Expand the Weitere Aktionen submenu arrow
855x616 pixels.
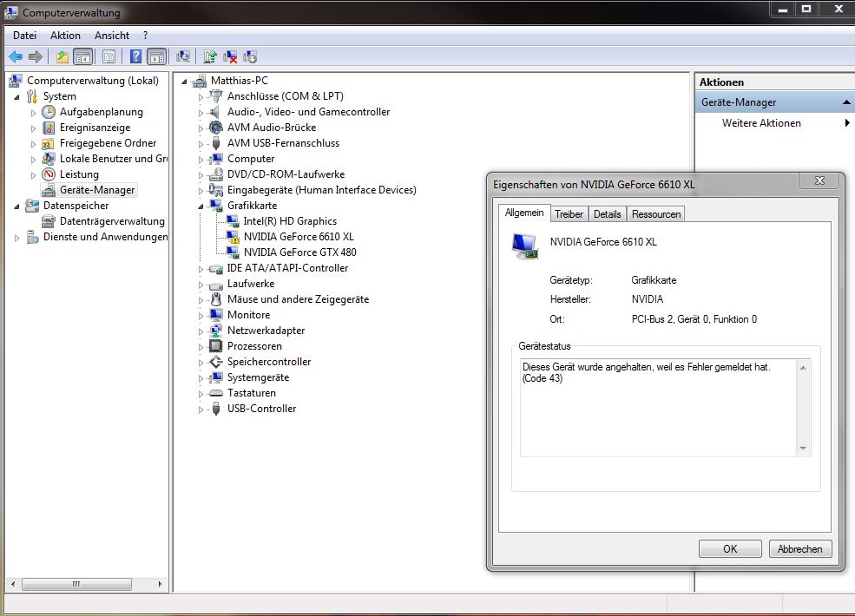point(847,123)
